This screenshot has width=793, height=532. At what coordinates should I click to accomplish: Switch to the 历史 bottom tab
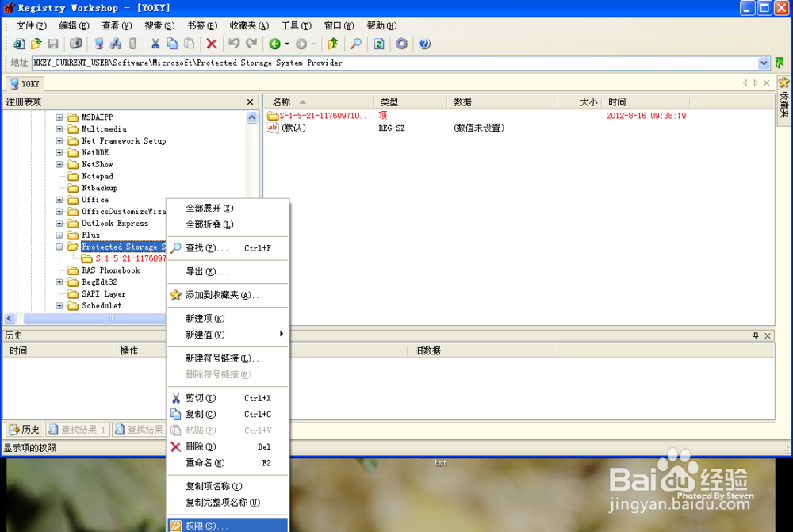tap(25, 430)
